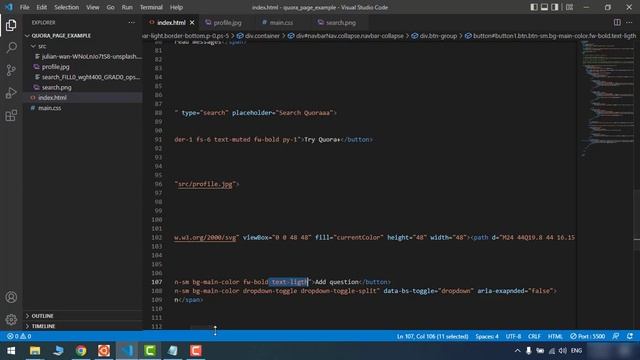The image size is (640, 360).
Task: Open the Manage gear icon
Action: (x=11, y=319)
